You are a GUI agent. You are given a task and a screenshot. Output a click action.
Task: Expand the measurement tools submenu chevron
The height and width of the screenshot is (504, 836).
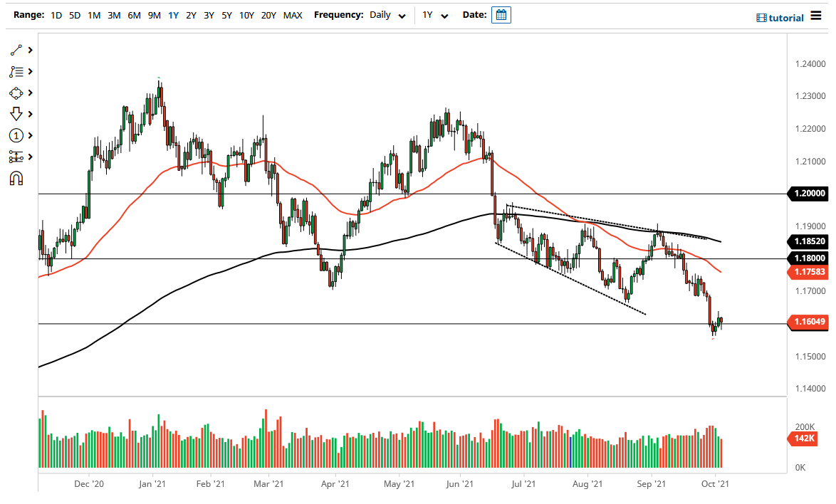pos(31,157)
